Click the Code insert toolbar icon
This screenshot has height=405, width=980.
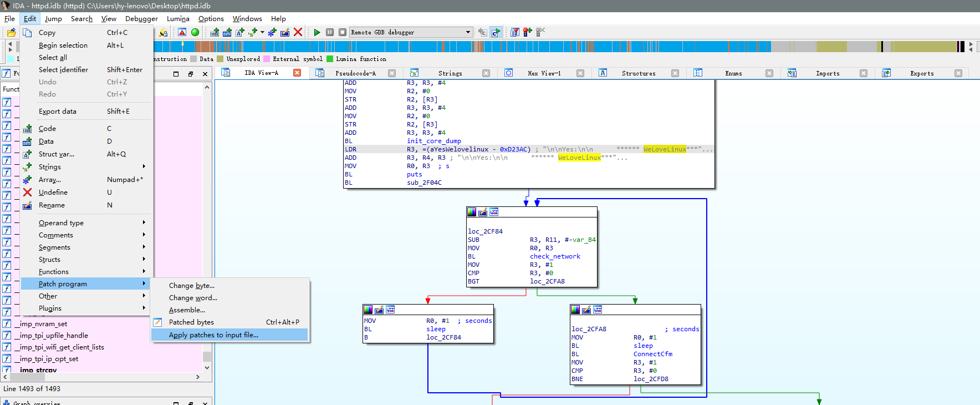[x=215, y=32]
